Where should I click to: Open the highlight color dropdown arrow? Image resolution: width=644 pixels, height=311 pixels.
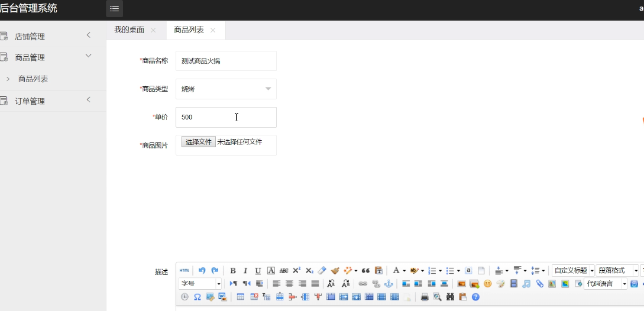[422, 271]
